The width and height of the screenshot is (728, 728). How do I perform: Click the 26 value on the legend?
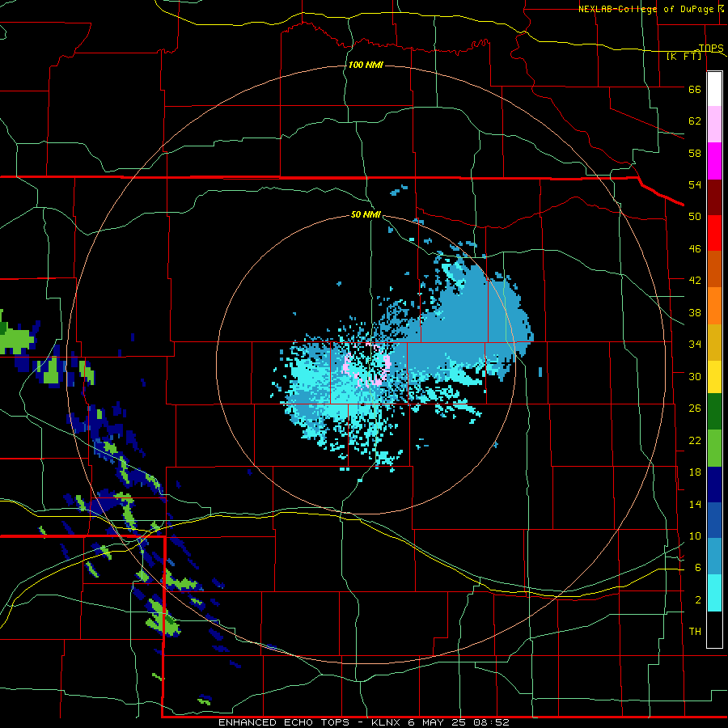click(695, 408)
